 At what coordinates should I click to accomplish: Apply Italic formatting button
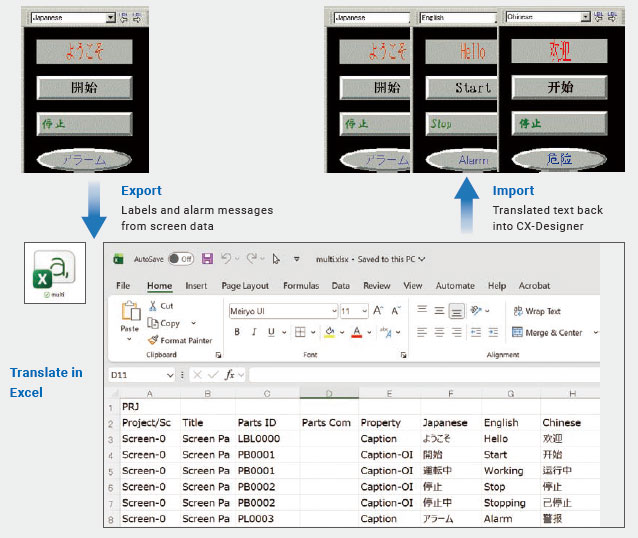point(254,332)
